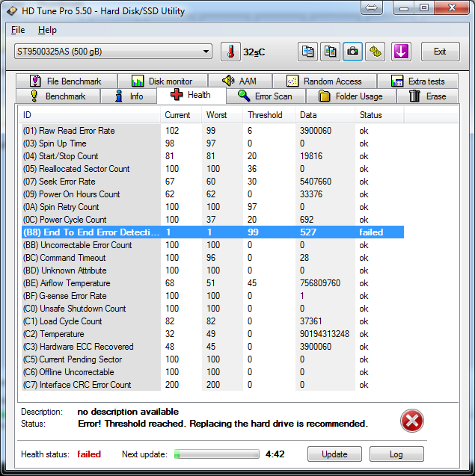
Task: Click the double-arrow button in the title bar
Action: click(371, 7)
